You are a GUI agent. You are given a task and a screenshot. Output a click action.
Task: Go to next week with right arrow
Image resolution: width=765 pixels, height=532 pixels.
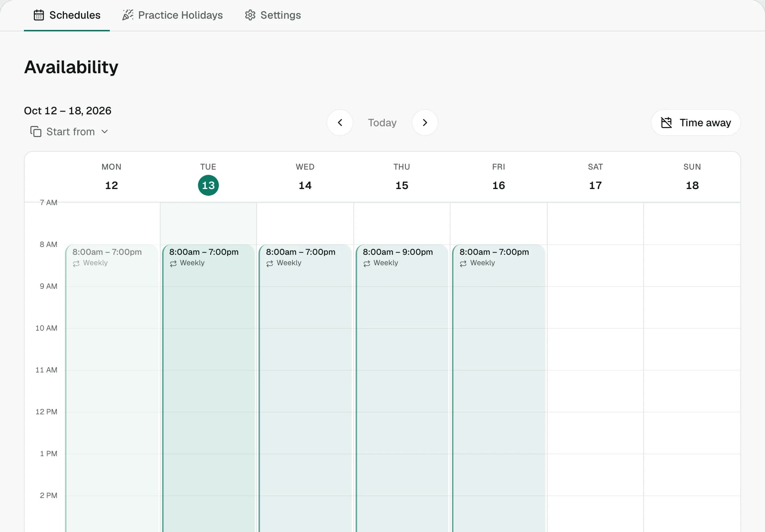(425, 123)
